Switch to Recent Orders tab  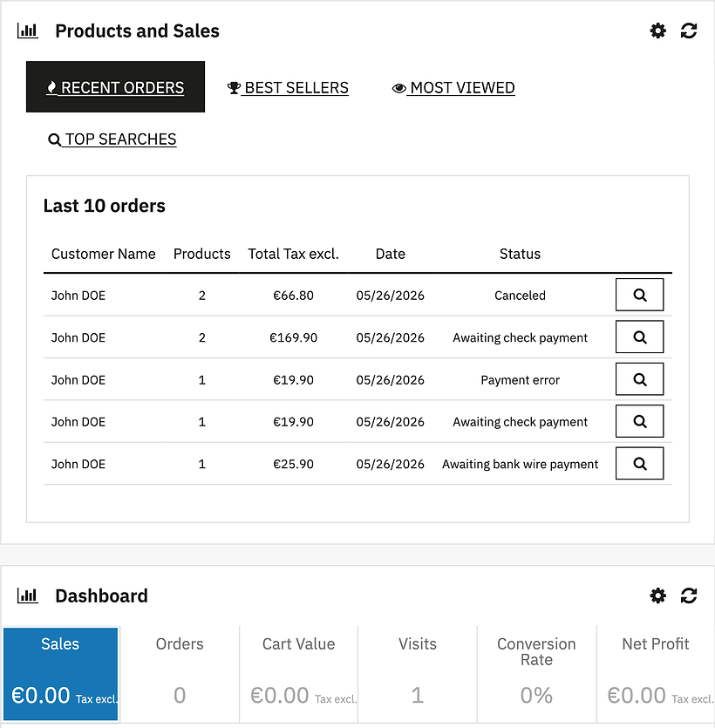pos(115,87)
